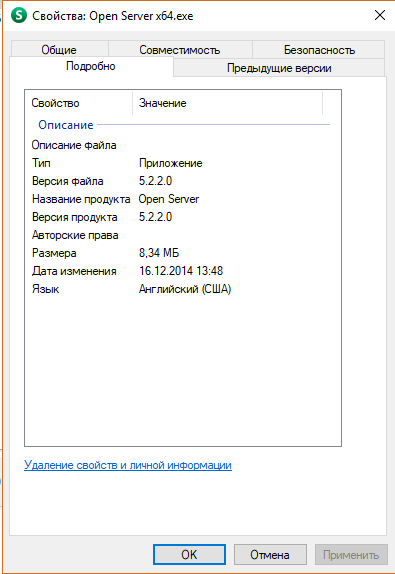Viewport: 395px width, 574px height.
Task: Select the Версия файла property label
Action: [68, 181]
